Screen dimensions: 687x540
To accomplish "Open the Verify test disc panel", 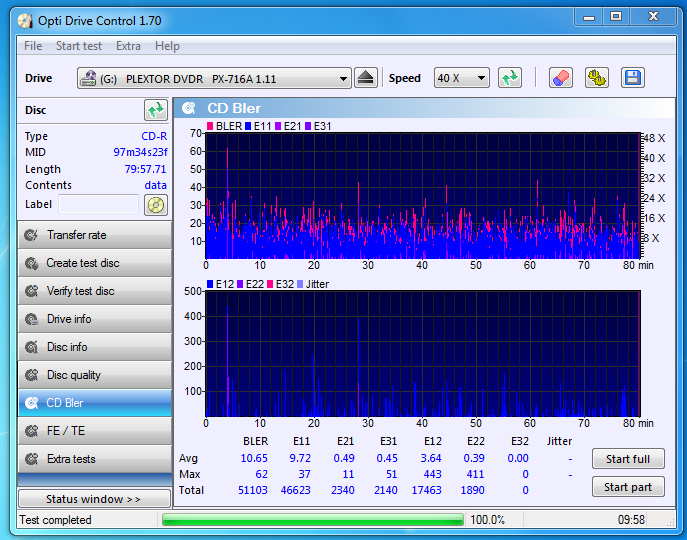I will point(95,291).
